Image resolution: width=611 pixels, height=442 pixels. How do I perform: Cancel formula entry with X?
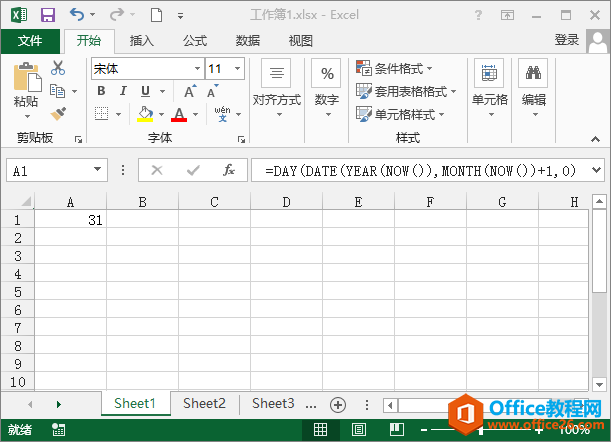tap(157, 170)
